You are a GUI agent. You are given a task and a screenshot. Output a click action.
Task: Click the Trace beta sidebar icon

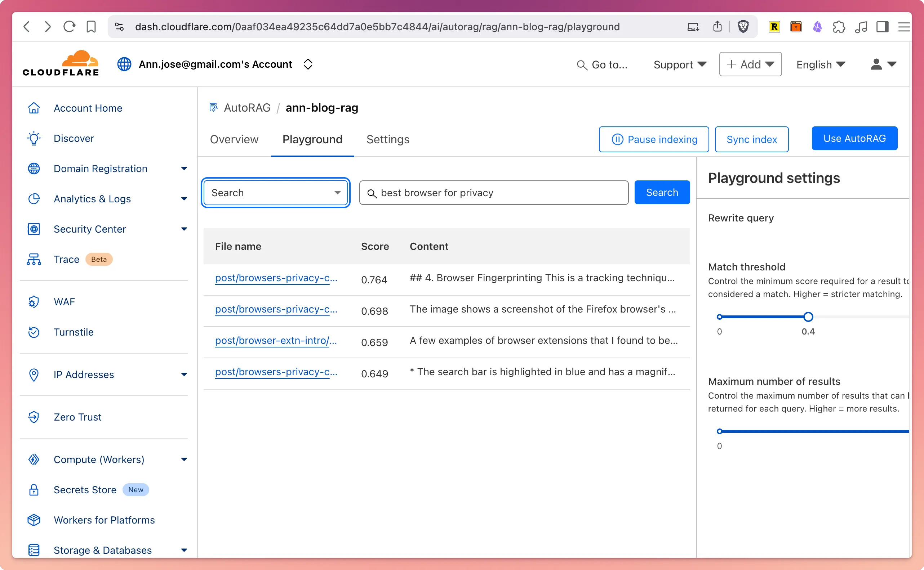coord(34,259)
